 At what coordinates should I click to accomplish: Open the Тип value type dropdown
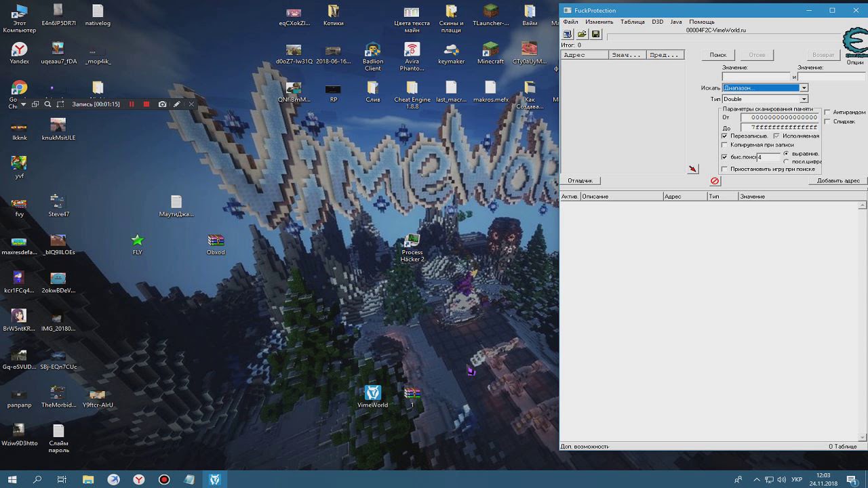(x=766, y=100)
